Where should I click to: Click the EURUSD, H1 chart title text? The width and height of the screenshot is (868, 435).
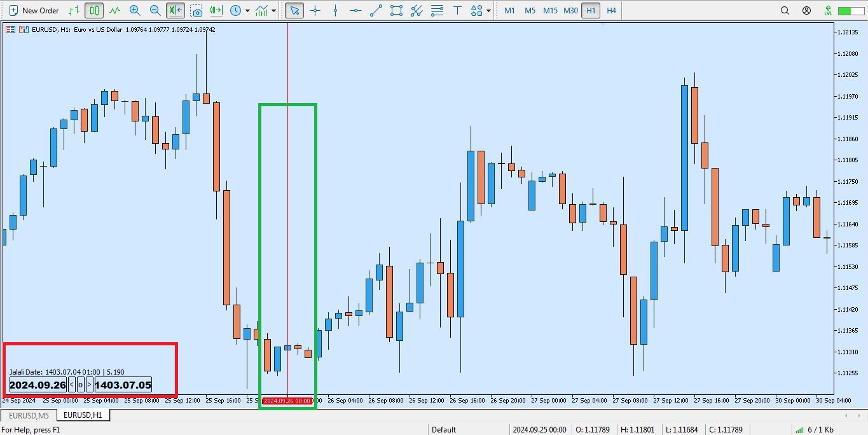coord(77,29)
